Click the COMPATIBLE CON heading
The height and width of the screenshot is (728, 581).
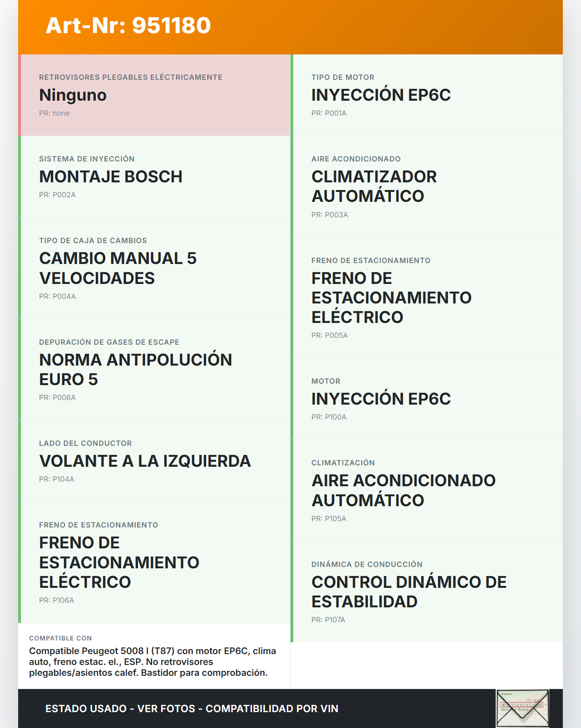click(x=60, y=638)
